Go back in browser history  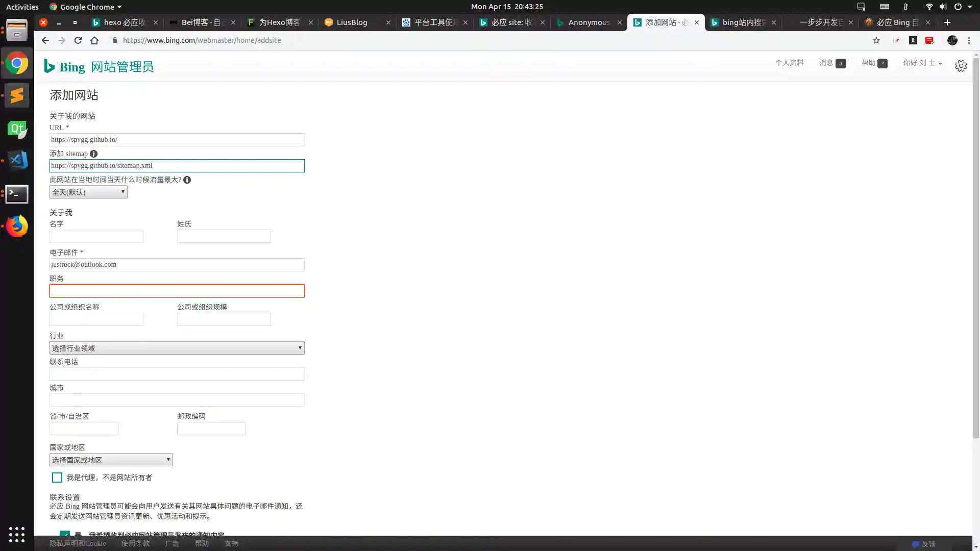tap(45, 40)
